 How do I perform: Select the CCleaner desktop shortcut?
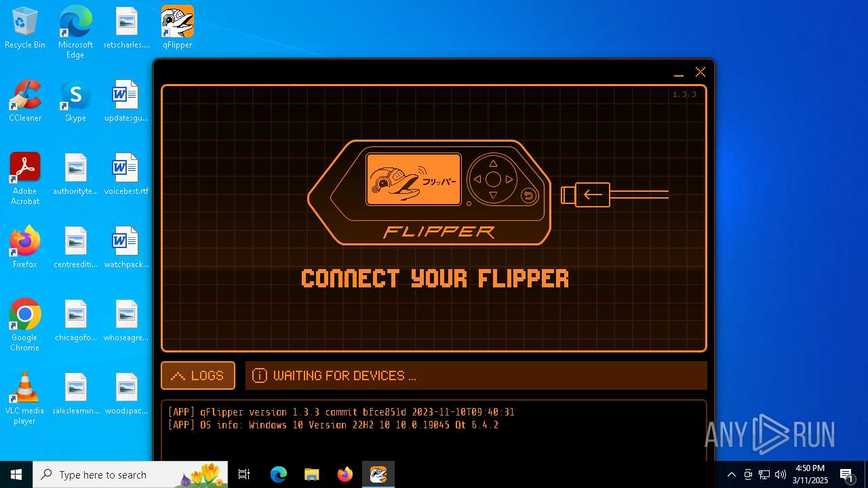25,102
